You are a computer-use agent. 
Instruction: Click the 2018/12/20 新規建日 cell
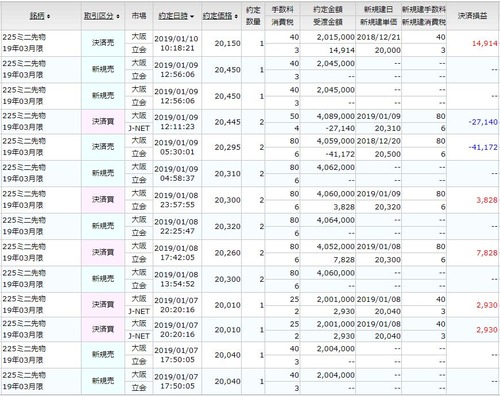(378, 141)
